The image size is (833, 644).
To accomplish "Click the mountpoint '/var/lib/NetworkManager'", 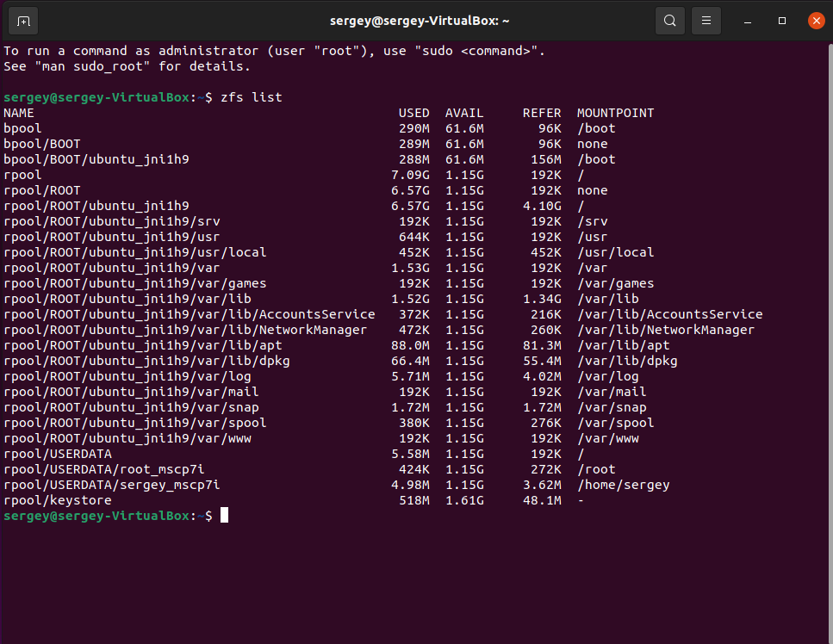I will tap(666, 330).
